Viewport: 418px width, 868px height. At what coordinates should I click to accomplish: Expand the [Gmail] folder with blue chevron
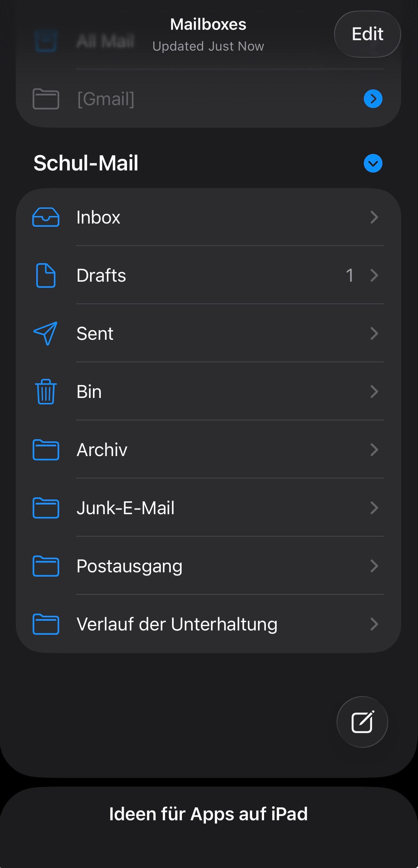(x=373, y=99)
